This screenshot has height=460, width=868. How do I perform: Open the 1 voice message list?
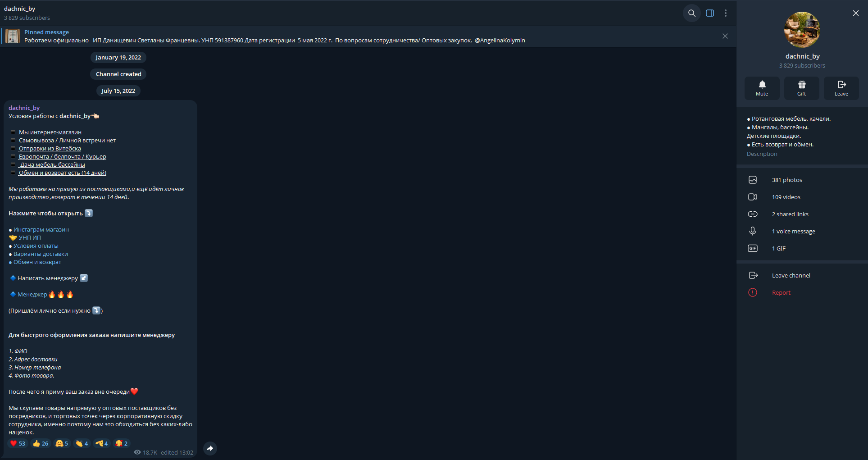[x=802, y=231]
